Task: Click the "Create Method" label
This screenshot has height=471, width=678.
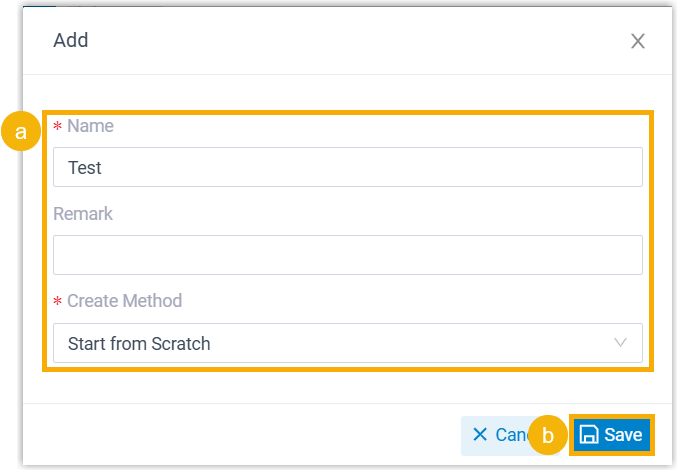Action: click(124, 301)
